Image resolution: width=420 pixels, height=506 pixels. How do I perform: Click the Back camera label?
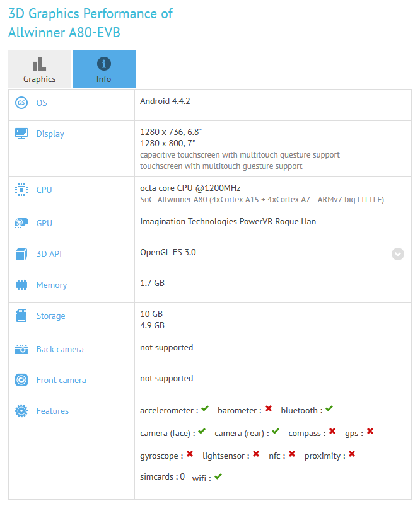pyautogui.click(x=60, y=350)
